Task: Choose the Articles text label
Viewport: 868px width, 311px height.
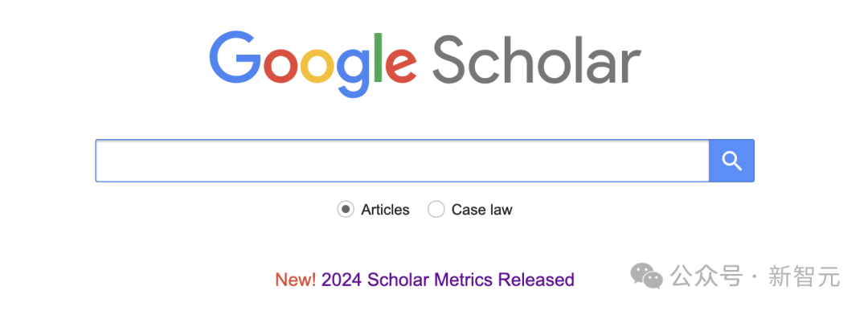Action: (385, 210)
